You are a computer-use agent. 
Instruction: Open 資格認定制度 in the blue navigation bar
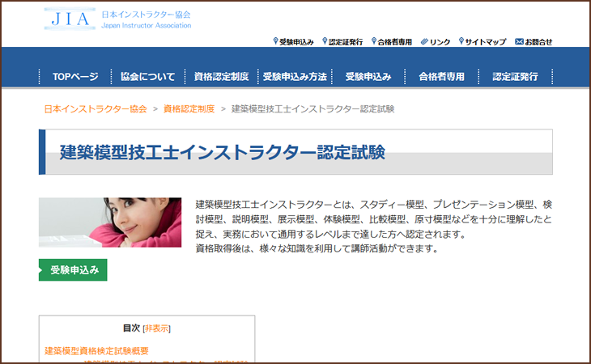pos(221,77)
